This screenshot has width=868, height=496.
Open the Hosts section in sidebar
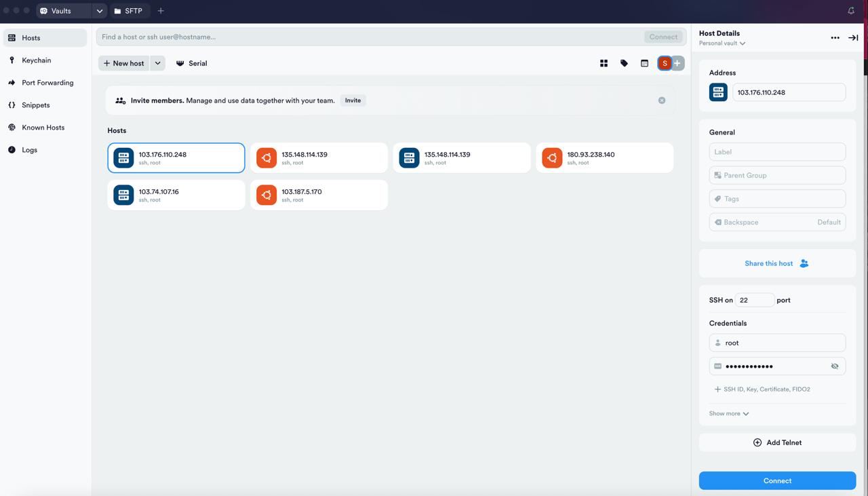click(x=45, y=38)
